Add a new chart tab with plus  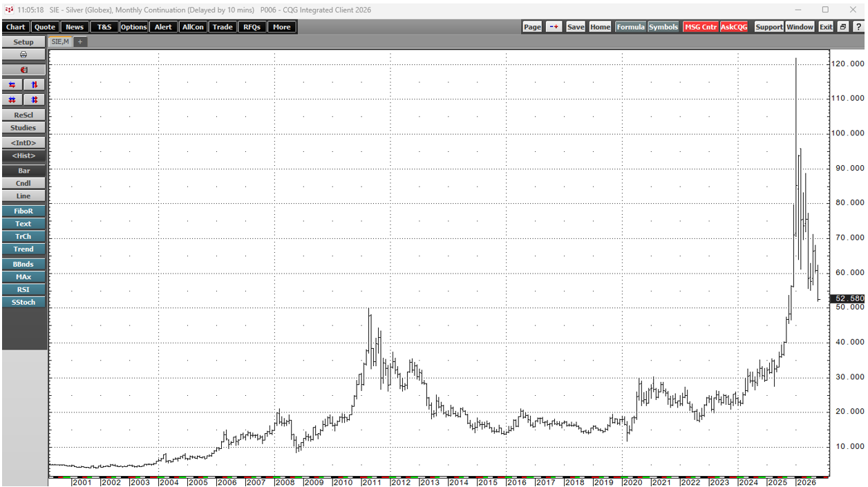point(80,41)
